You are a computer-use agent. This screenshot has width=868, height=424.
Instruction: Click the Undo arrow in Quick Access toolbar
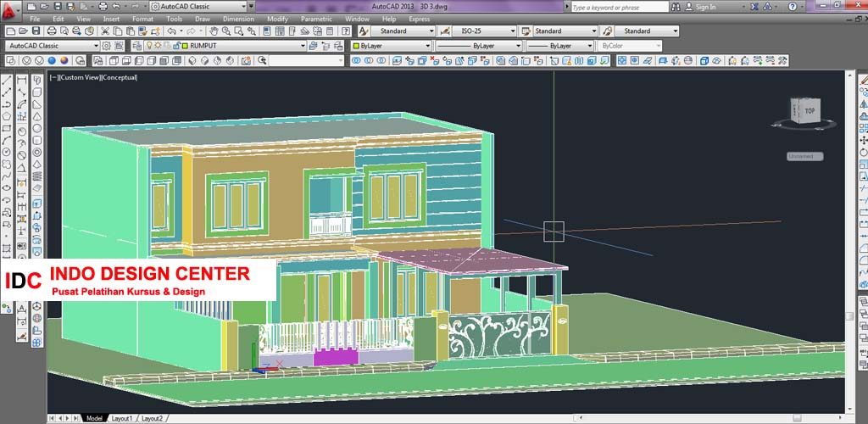tap(115, 7)
